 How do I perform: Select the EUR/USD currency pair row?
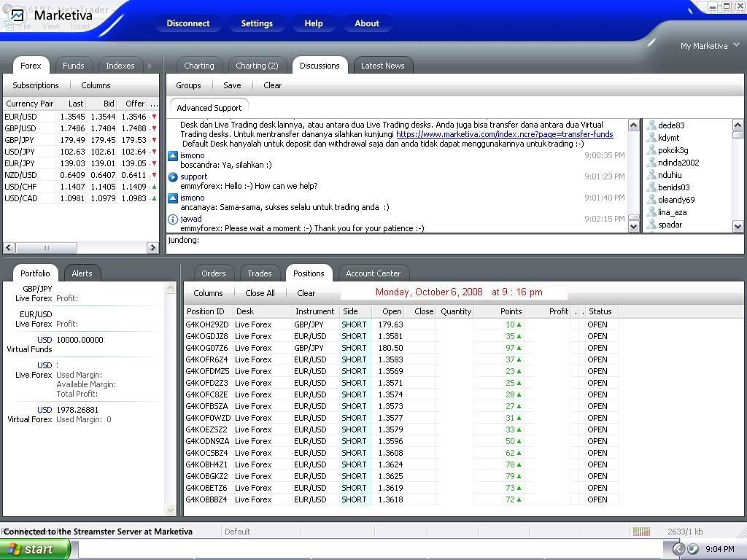81,117
